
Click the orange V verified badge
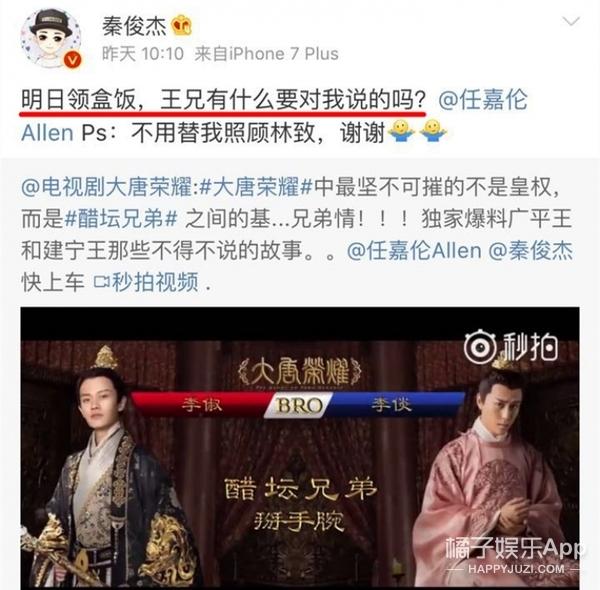(73, 59)
